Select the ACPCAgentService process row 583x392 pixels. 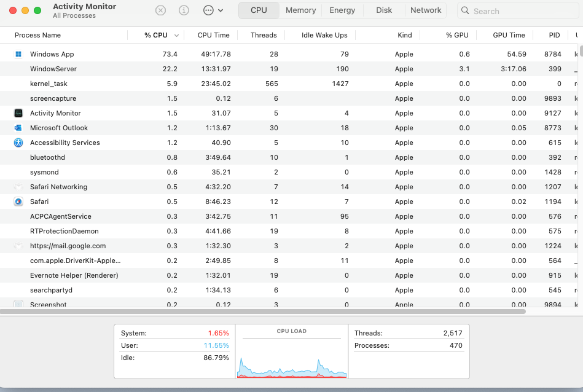(x=289, y=216)
